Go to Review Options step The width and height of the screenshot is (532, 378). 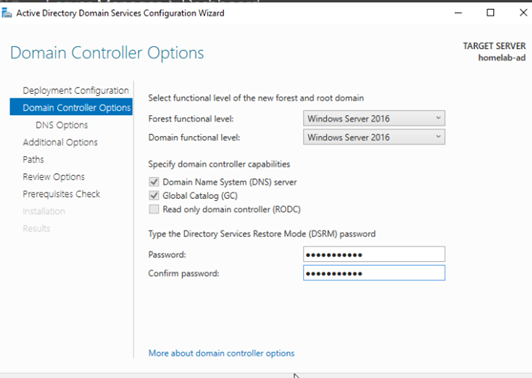coord(54,177)
